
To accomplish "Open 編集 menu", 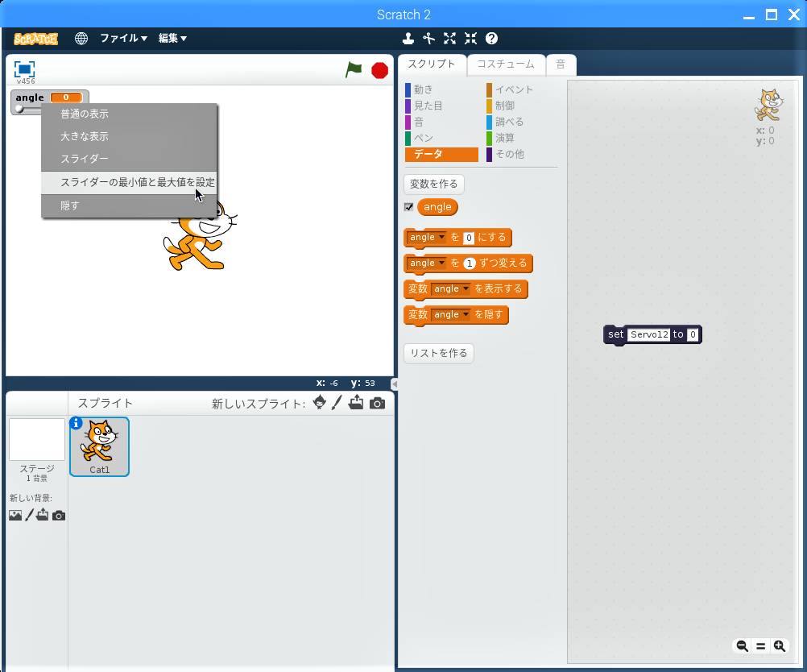I will [172, 38].
